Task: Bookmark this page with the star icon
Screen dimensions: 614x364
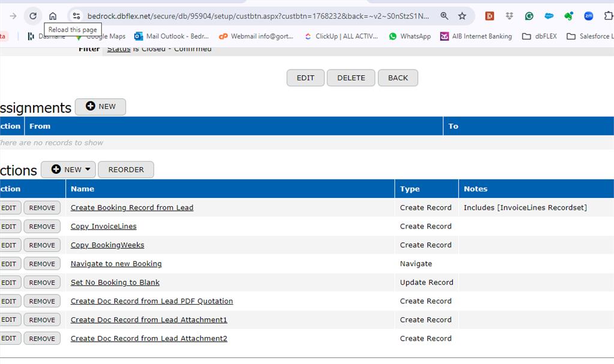Action: coord(462,16)
